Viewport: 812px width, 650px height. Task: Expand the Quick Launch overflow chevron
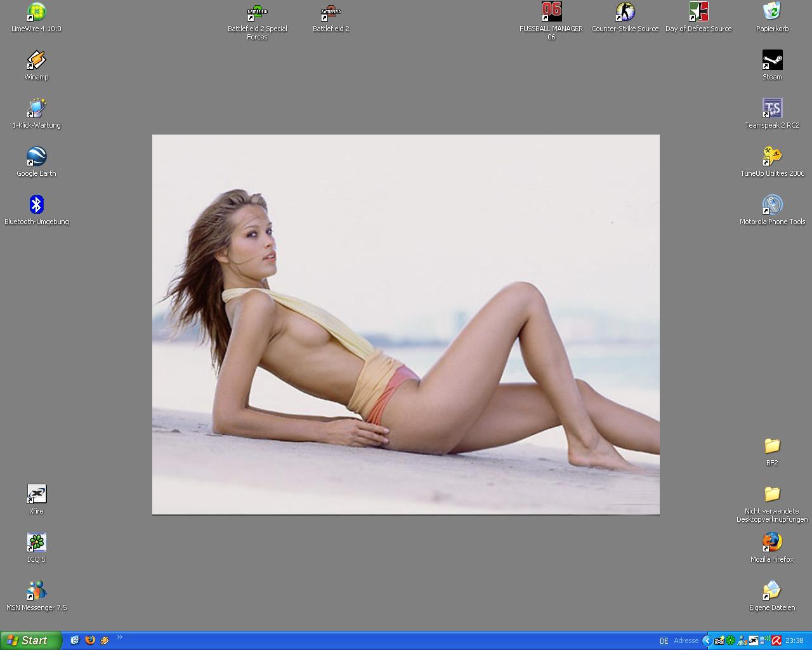pyautogui.click(x=120, y=638)
